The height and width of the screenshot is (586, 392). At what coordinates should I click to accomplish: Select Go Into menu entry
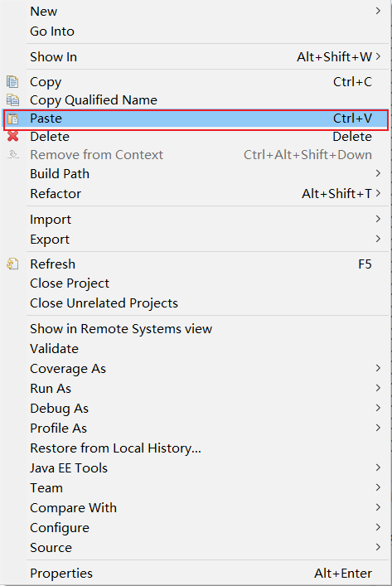(x=52, y=31)
